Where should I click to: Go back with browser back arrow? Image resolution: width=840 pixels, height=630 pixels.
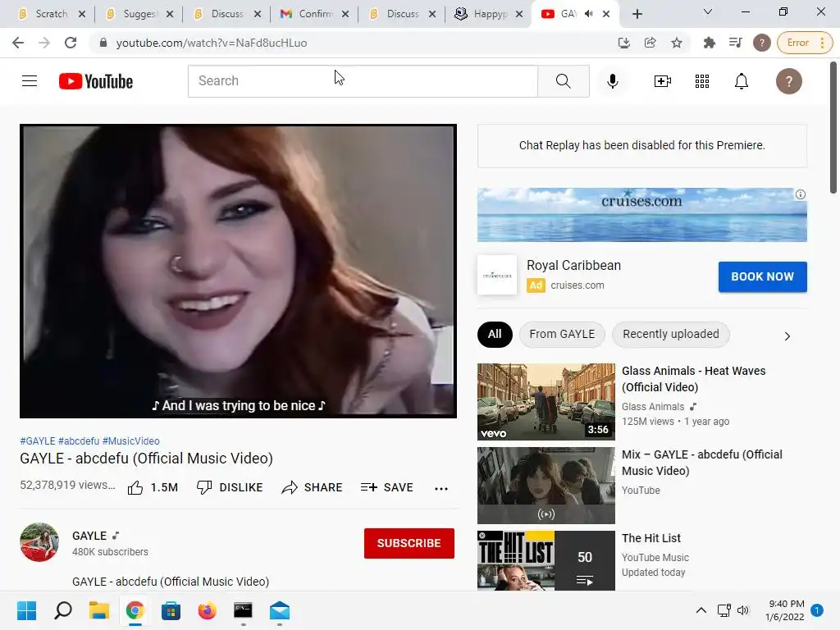pyautogui.click(x=18, y=43)
